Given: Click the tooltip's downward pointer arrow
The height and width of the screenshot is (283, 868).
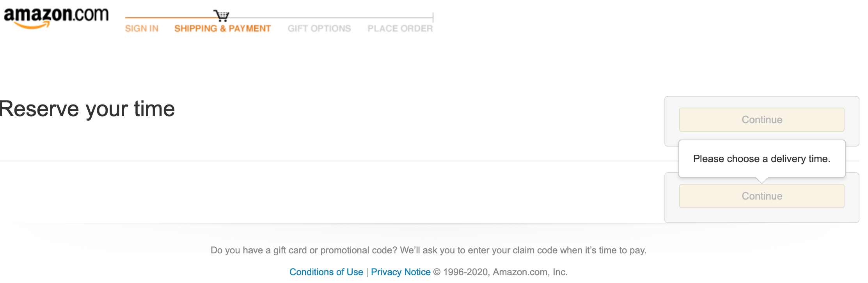Looking at the screenshot, I should (x=761, y=180).
